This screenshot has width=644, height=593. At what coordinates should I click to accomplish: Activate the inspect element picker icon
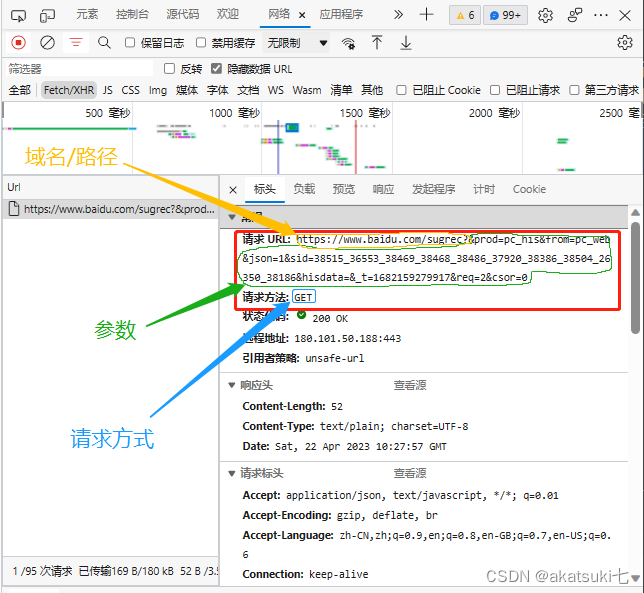pyautogui.click(x=18, y=16)
